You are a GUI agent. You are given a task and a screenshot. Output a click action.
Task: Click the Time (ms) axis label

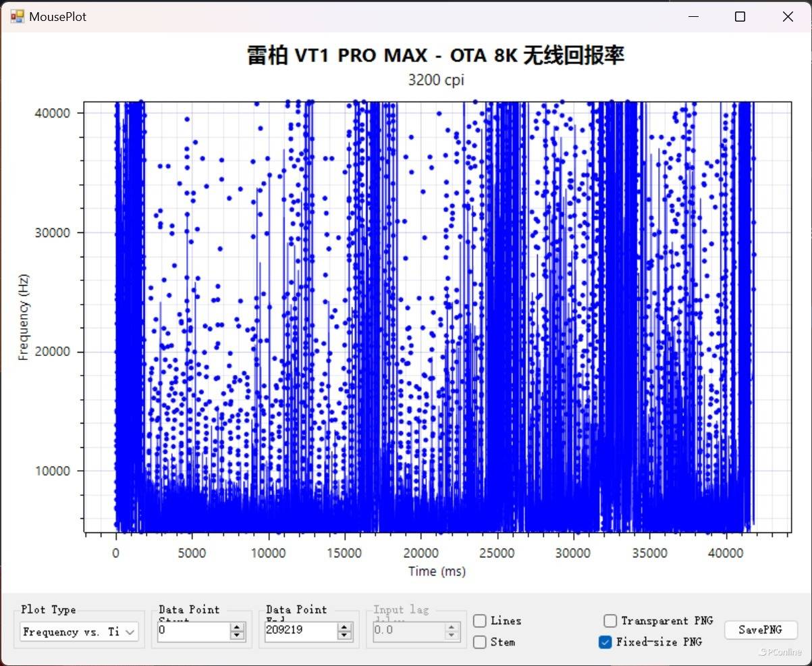[x=437, y=571]
